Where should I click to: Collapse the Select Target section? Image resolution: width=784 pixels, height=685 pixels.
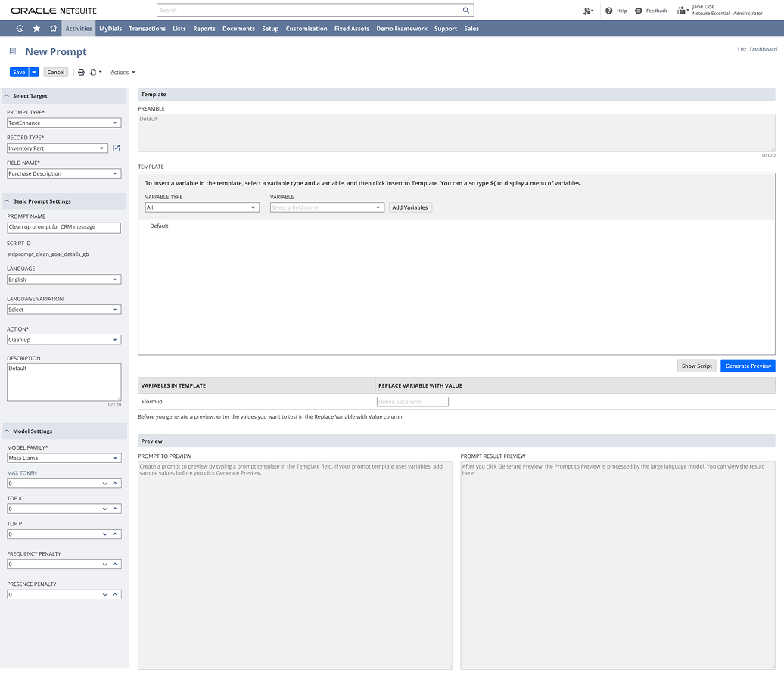(7, 95)
